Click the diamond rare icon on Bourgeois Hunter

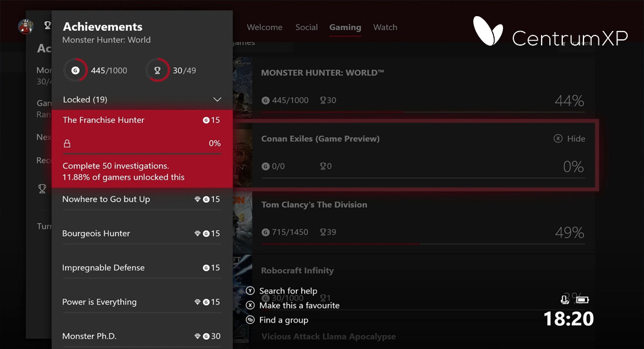197,233
